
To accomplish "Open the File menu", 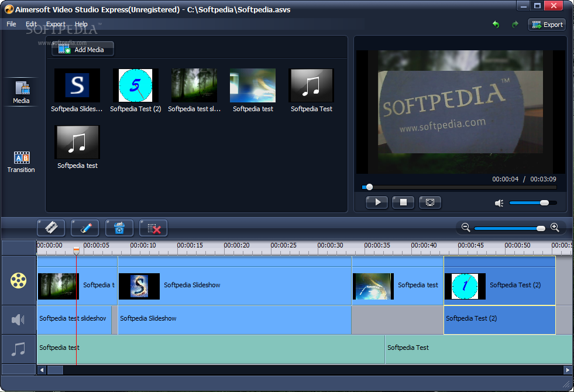I will coord(11,24).
